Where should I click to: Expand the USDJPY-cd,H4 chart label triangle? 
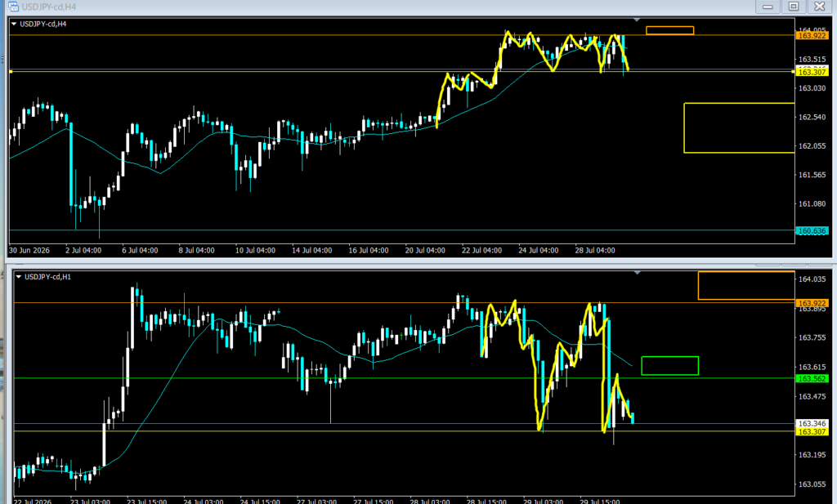click(14, 24)
